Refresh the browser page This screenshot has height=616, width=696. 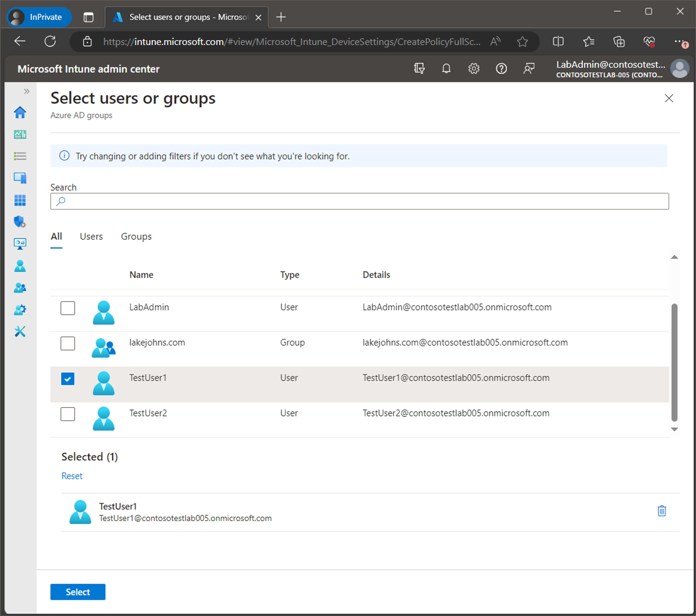(50, 41)
